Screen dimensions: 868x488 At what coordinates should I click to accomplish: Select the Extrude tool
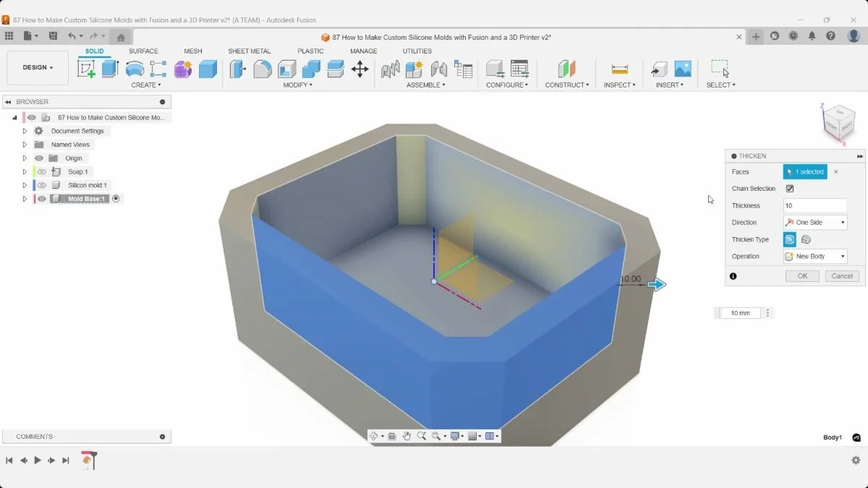[x=110, y=69]
